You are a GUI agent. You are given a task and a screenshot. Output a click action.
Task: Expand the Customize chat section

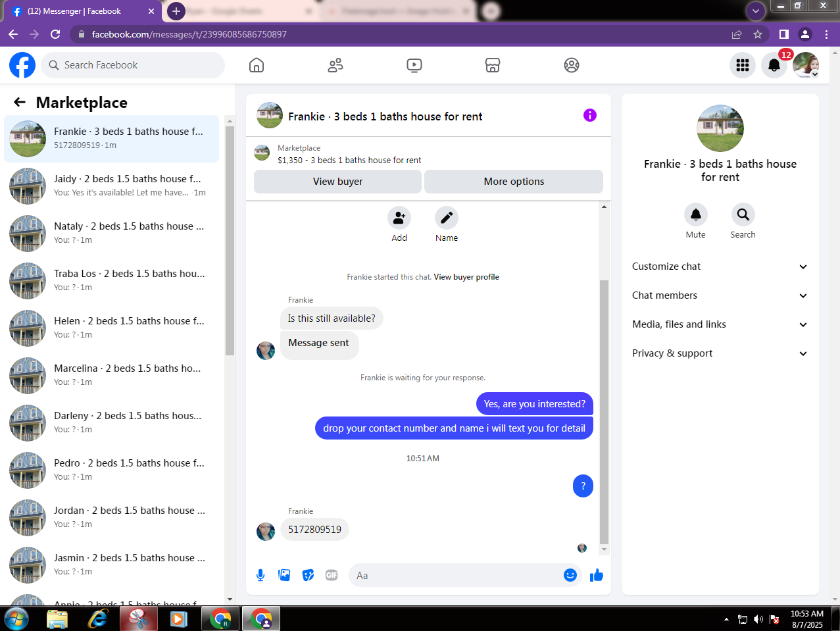pyautogui.click(x=720, y=266)
